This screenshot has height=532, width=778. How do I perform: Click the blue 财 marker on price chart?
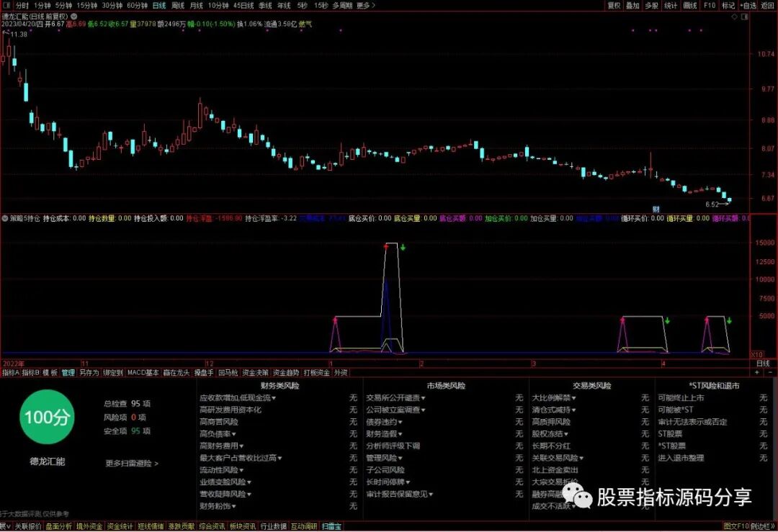[x=656, y=209]
